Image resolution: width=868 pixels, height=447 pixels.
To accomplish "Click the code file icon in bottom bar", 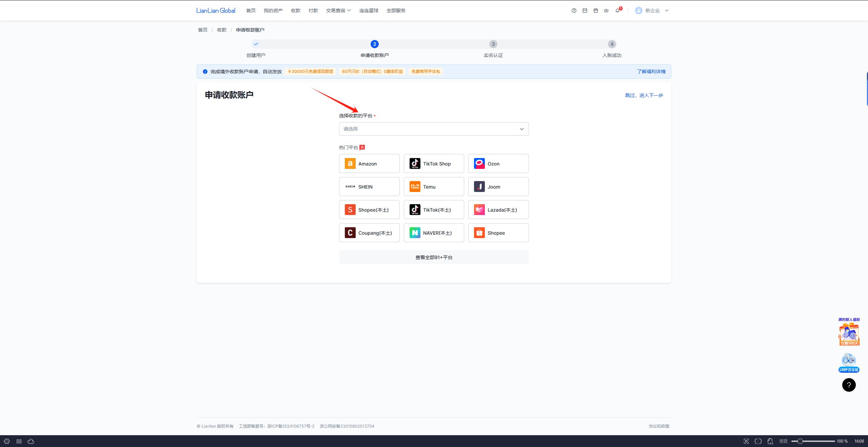I will click(770, 441).
